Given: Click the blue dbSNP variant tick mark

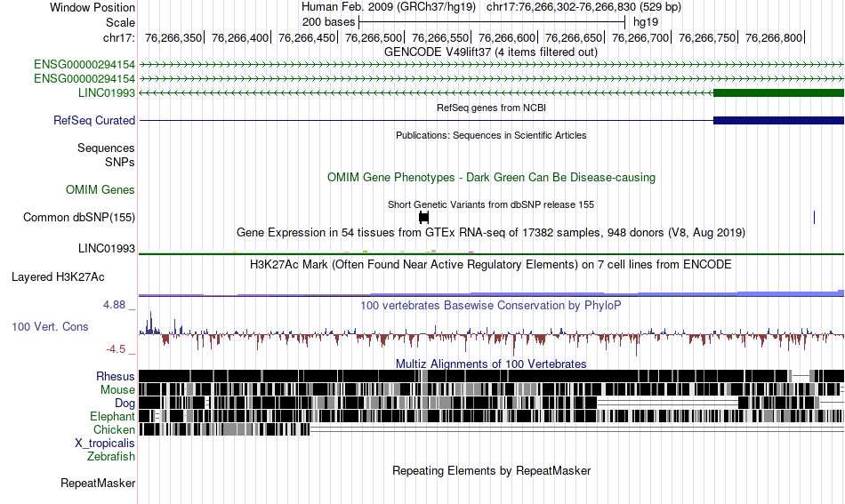Looking at the screenshot, I should [x=814, y=218].
